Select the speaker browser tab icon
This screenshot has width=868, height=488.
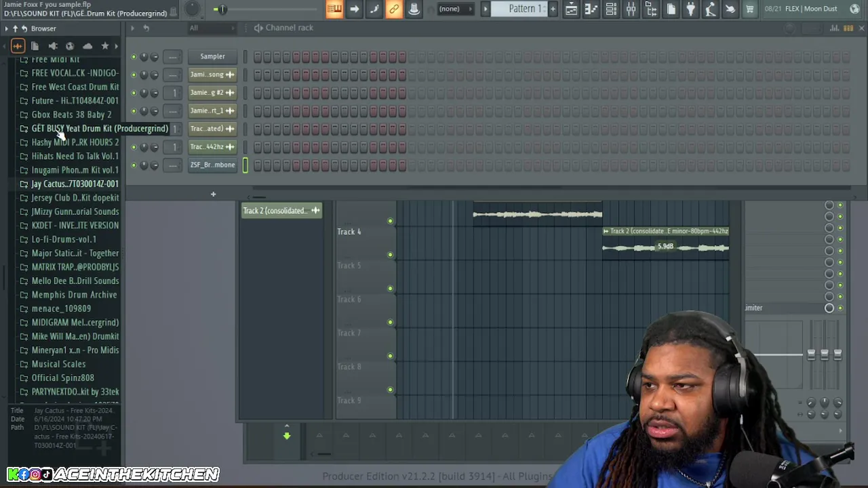coord(52,46)
